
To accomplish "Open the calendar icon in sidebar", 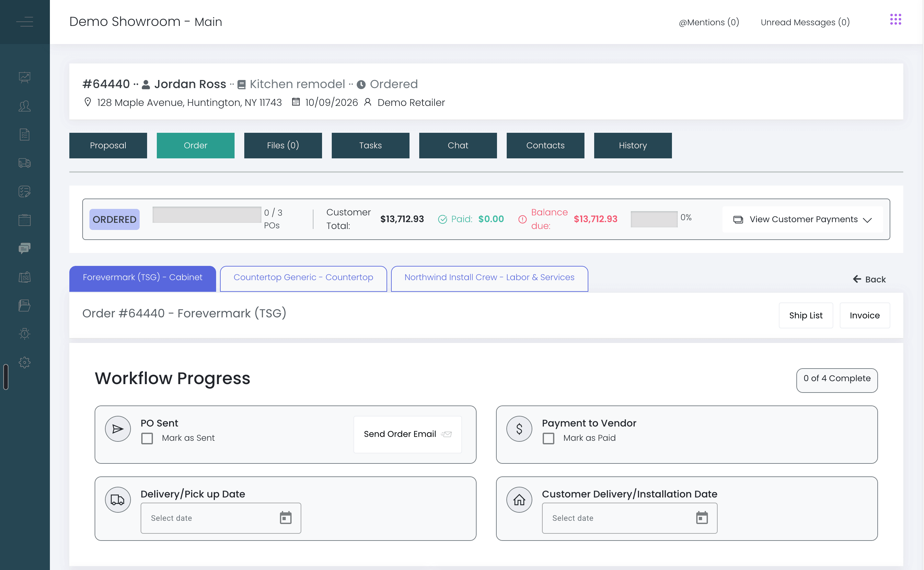I will tap(25, 220).
